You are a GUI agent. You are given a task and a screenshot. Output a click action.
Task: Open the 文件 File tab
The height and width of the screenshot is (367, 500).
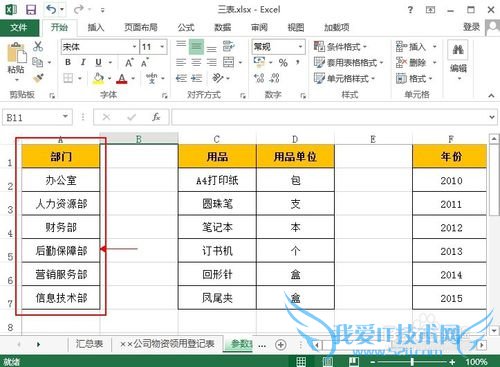coord(19,27)
